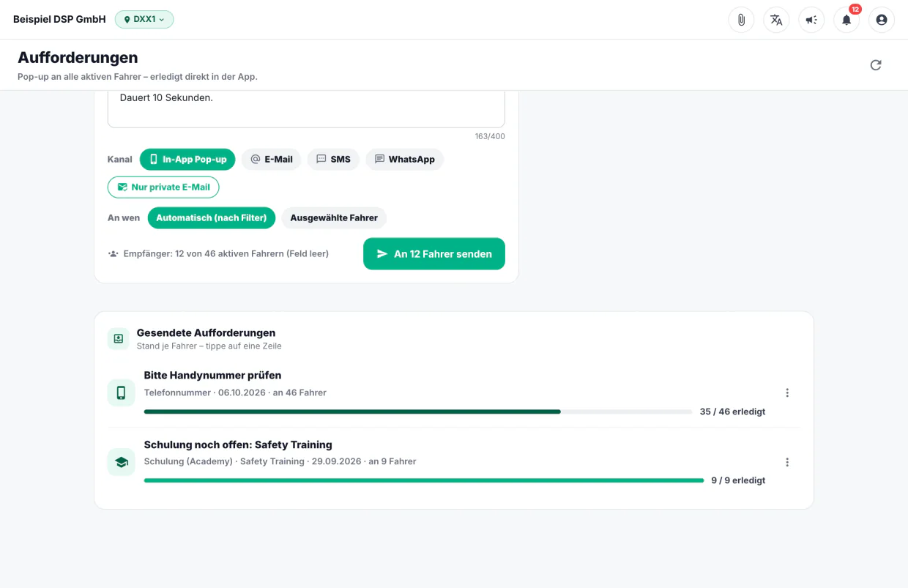Open more options for Schulung noch offen
Viewport: 908px width, 588px height.
[x=787, y=462]
